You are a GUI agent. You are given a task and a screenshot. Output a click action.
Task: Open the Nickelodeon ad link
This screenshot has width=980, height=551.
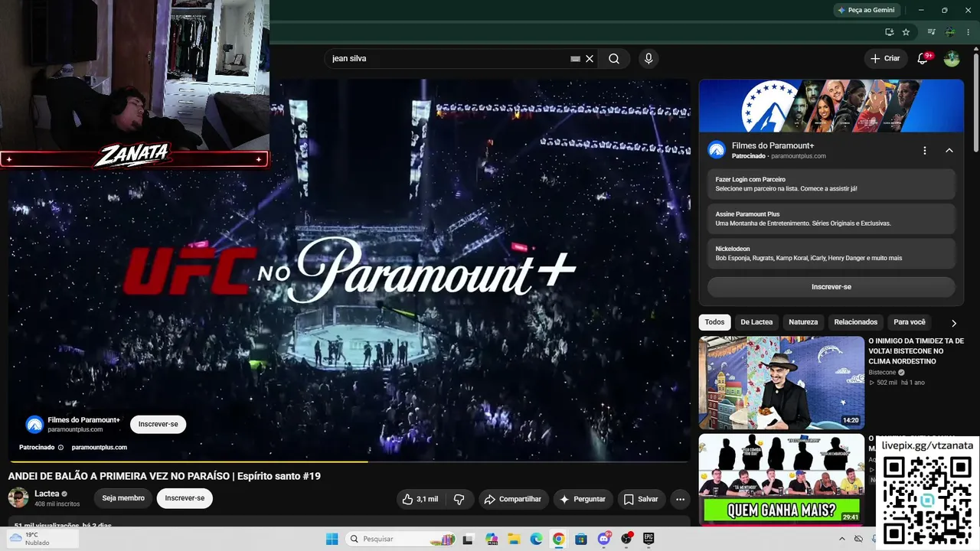point(831,253)
